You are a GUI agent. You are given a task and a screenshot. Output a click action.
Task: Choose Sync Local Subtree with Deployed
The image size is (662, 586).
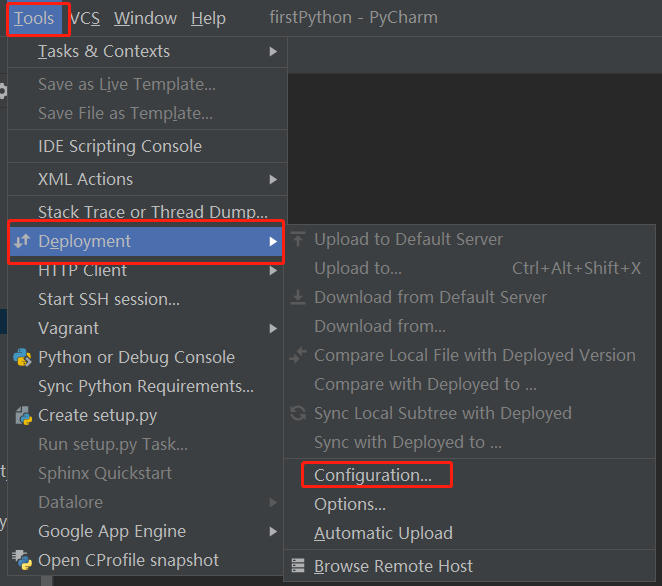pyautogui.click(x=469, y=413)
